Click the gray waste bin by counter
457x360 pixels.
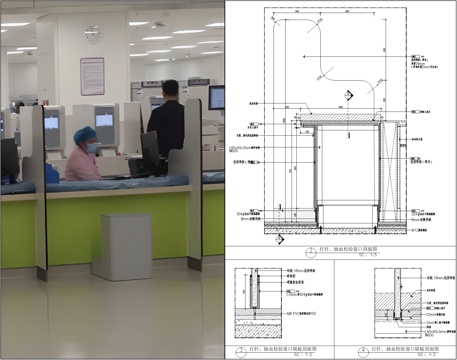[122, 247]
